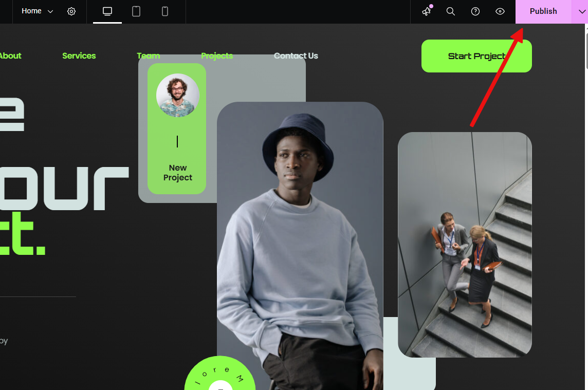
Task: Click the Publish button
Action: (543, 11)
